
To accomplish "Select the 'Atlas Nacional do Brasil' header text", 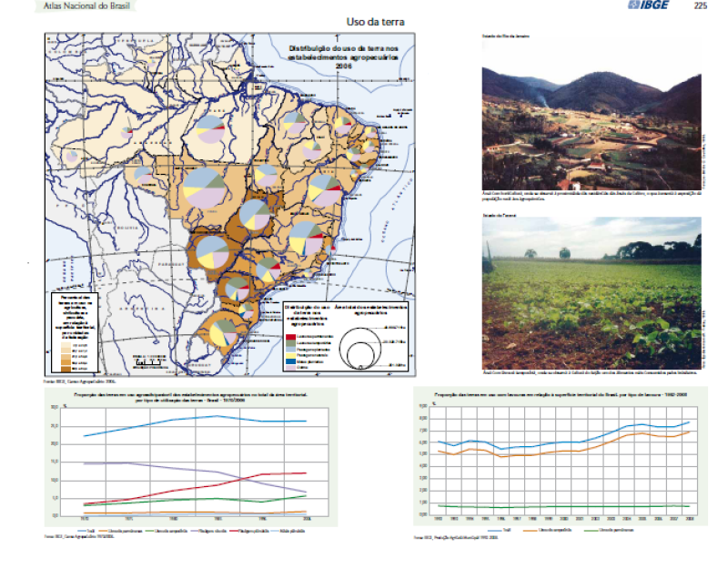I will [86, 6].
